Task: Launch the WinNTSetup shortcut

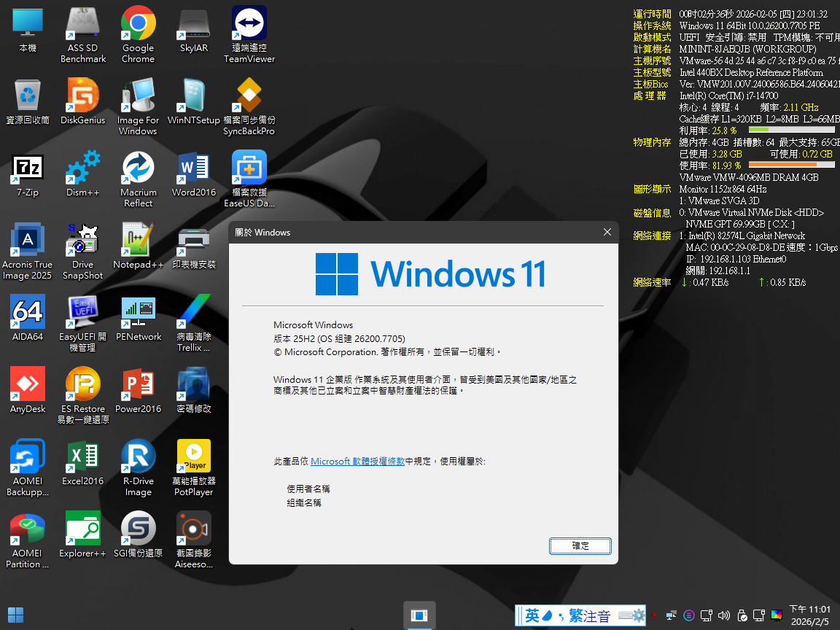Action: (193, 97)
